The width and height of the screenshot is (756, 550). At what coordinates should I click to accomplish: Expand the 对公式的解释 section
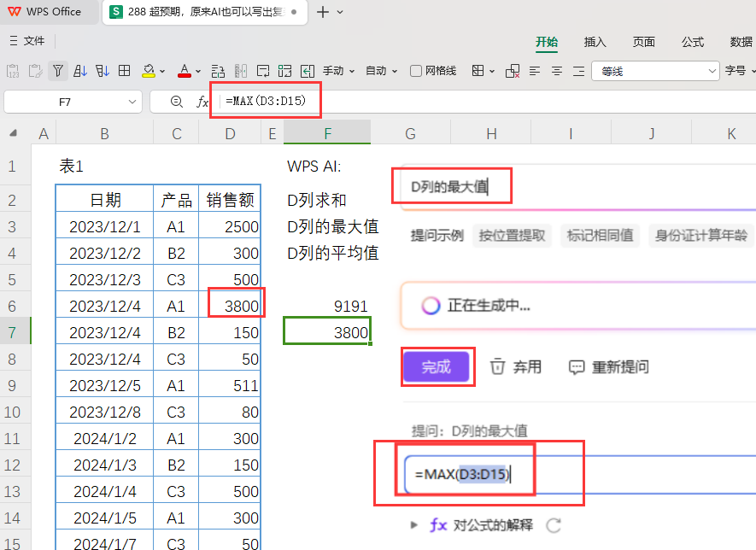click(x=413, y=525)
